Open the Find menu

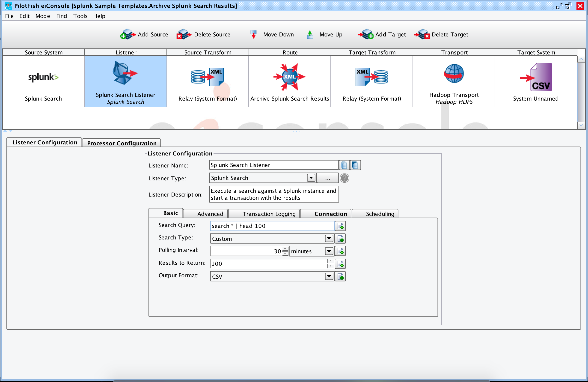62,16
